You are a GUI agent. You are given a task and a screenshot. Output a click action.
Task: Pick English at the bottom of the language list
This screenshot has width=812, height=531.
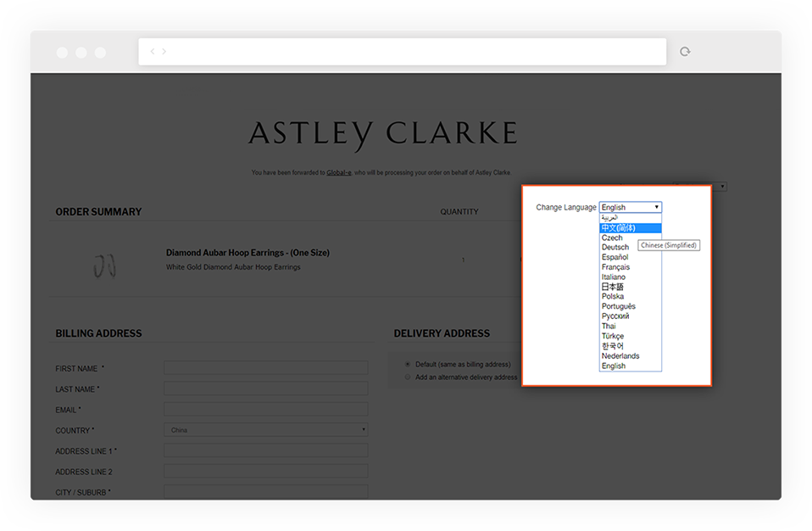631,366
